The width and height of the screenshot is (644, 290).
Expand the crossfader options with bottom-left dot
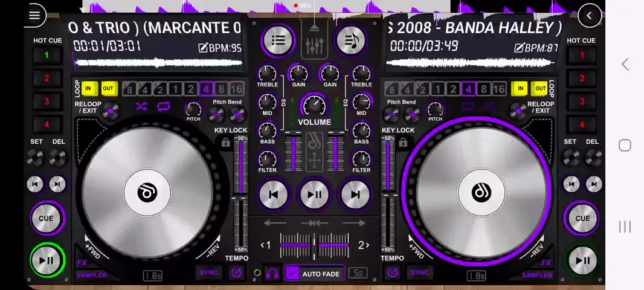pyautogui.click(x=257, y=273)
